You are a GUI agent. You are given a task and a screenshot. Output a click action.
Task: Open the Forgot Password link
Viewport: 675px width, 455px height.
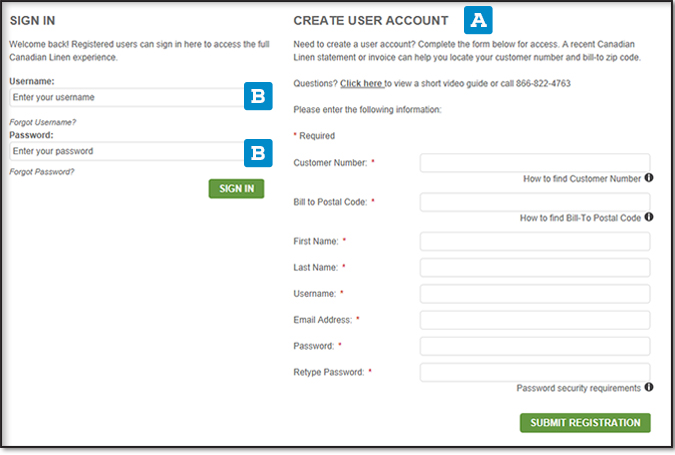pos(42,172)
